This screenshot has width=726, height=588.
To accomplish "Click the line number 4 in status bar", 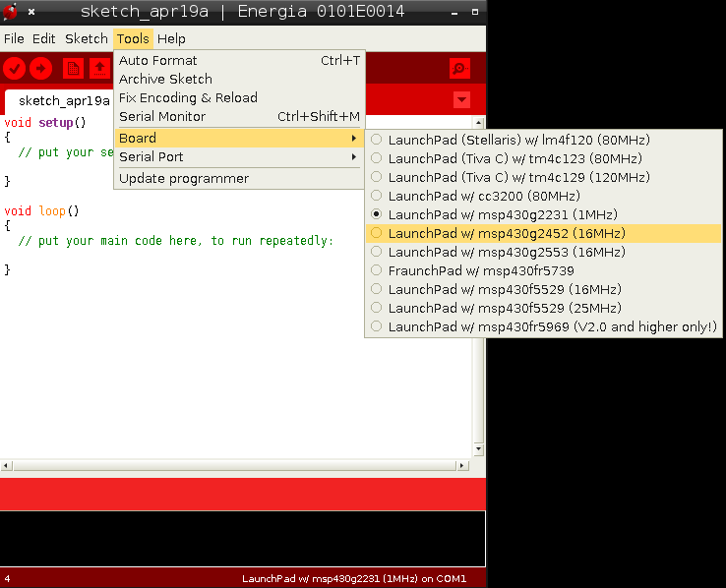I will (8, 579).
